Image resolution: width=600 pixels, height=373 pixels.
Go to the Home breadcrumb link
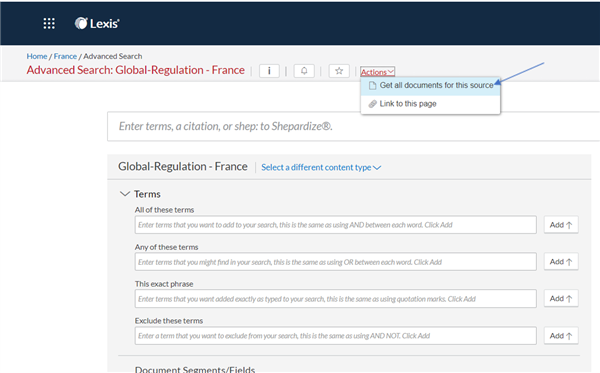(37, 56)
